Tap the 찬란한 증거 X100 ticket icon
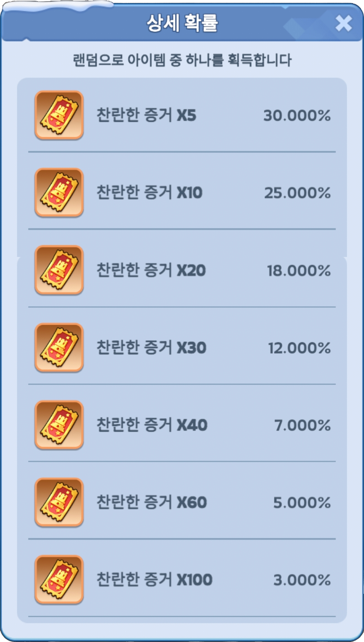This screenshot has width=364, height=642. tap(59, 579)
